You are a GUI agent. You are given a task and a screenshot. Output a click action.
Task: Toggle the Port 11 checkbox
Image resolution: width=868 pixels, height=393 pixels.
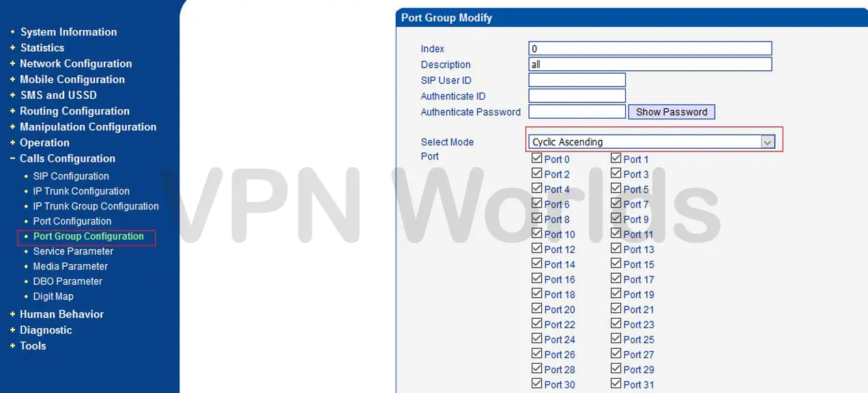615,233
